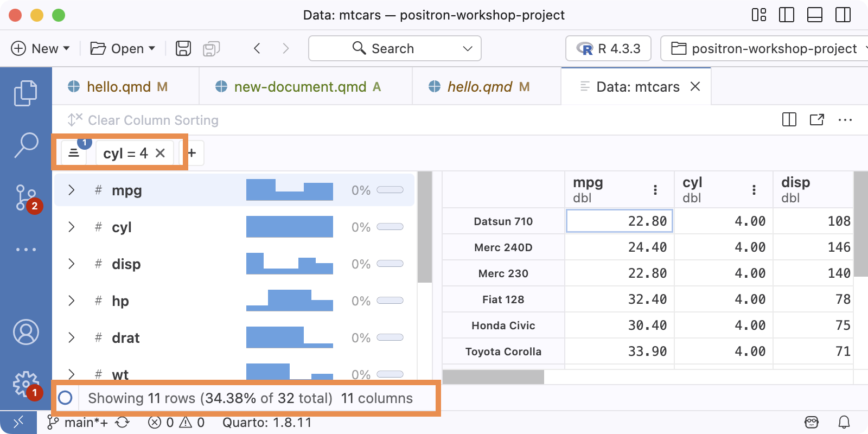Navigate back with left arrow

coord(257,48)
